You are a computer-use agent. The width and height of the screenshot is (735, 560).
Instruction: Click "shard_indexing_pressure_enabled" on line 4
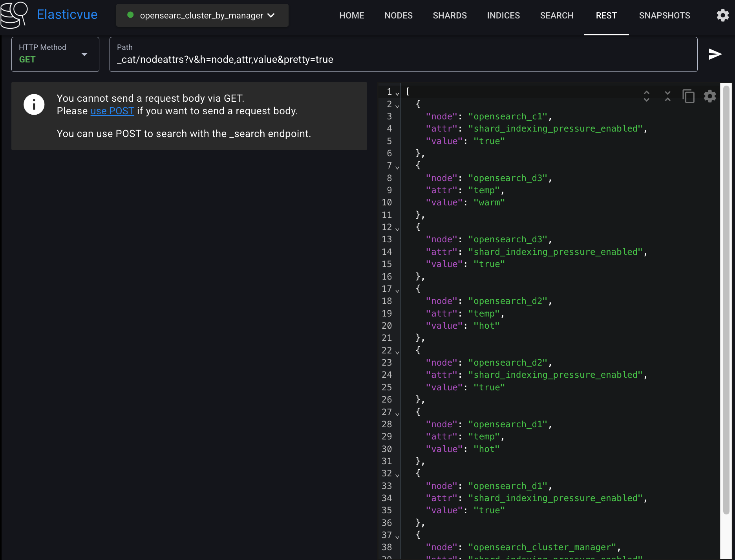556,129
